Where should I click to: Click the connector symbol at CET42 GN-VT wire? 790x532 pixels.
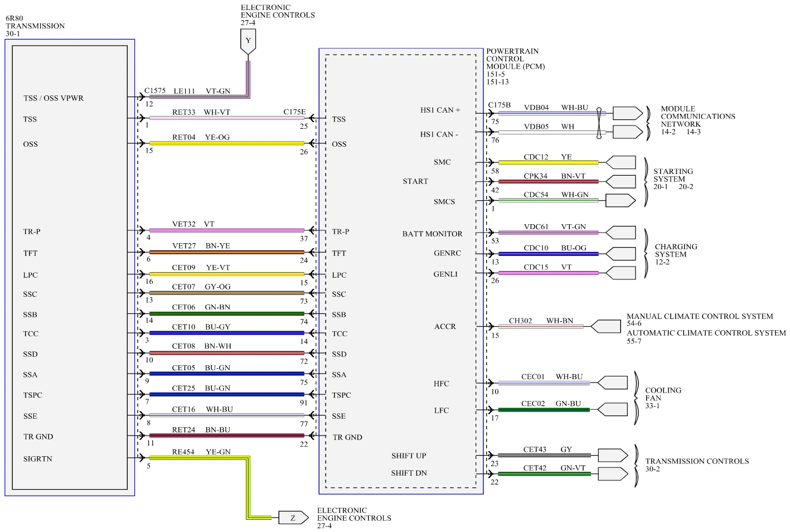click(613, 474)
